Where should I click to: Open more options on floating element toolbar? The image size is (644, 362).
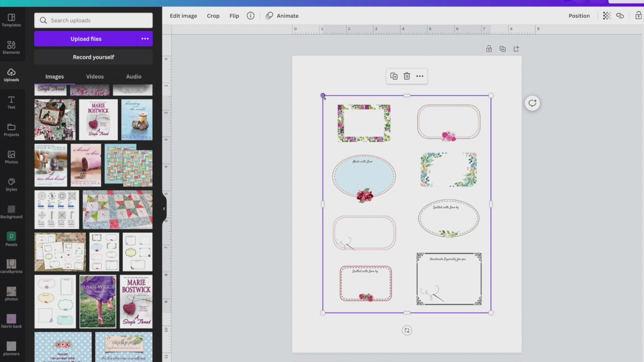(420, 76)
